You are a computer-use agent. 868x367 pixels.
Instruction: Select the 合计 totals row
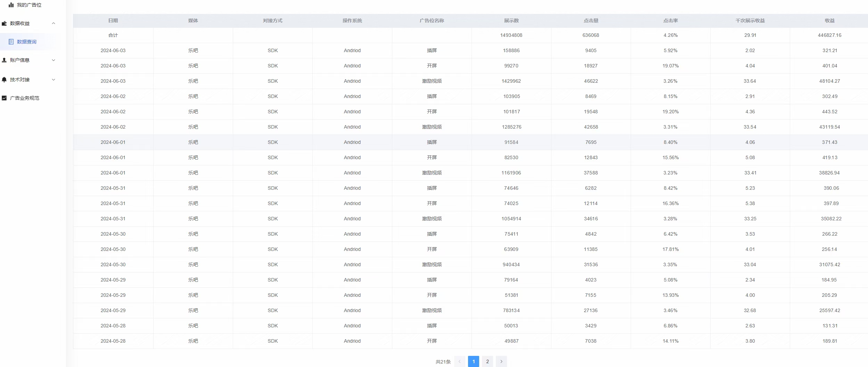[113, 35]
